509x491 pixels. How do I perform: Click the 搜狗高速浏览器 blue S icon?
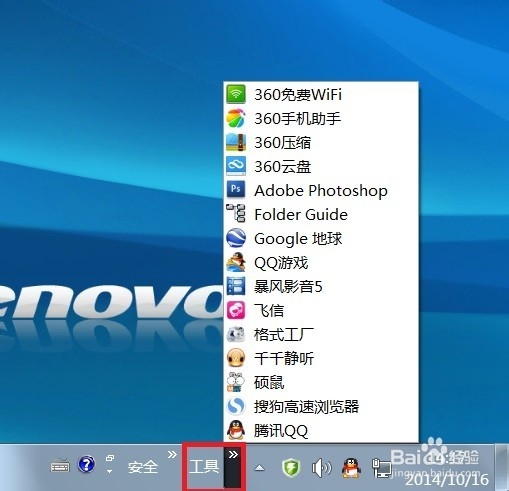click(x=236, y=406)
